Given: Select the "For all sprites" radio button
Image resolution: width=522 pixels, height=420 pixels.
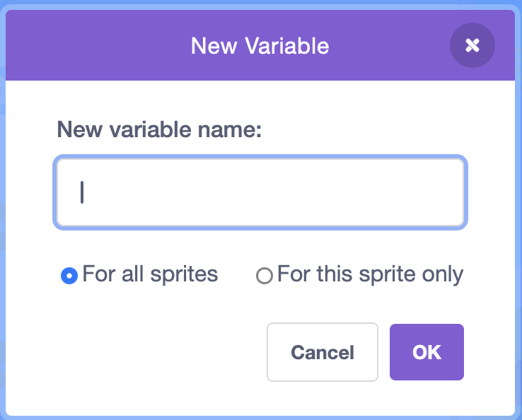Looking at the screenshot, I should [x=69, y=275].
